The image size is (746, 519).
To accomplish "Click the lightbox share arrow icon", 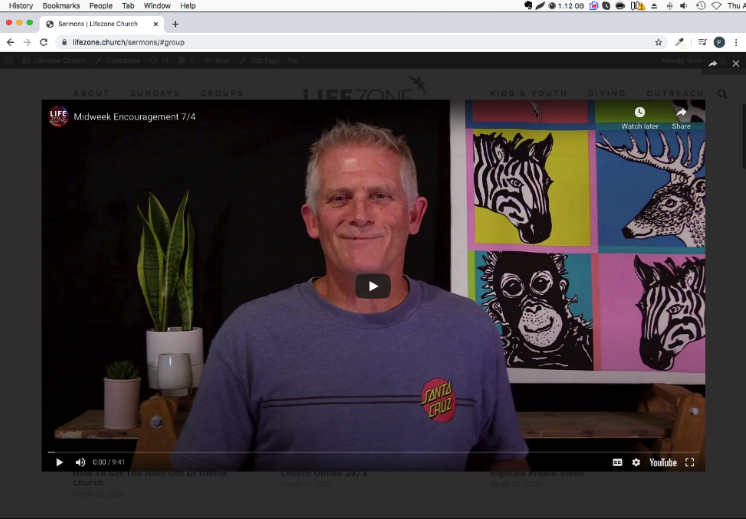I will pos(713,63).
